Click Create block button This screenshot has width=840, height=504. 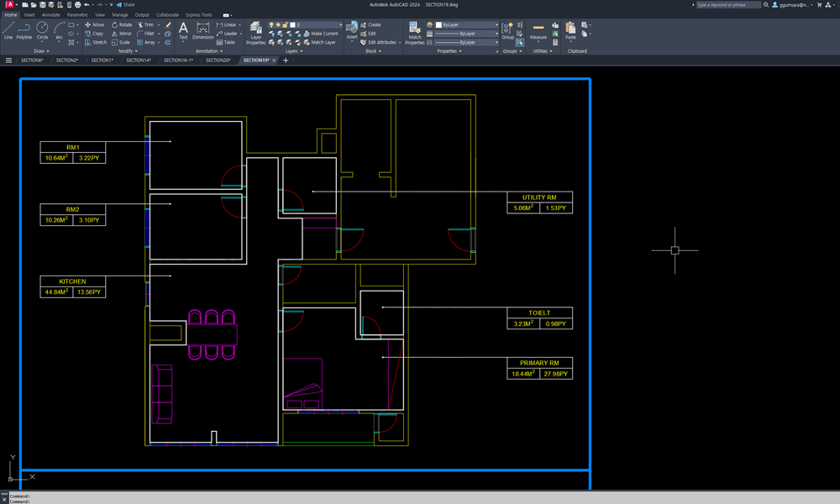pyautogui.click(x=370, y=24)
